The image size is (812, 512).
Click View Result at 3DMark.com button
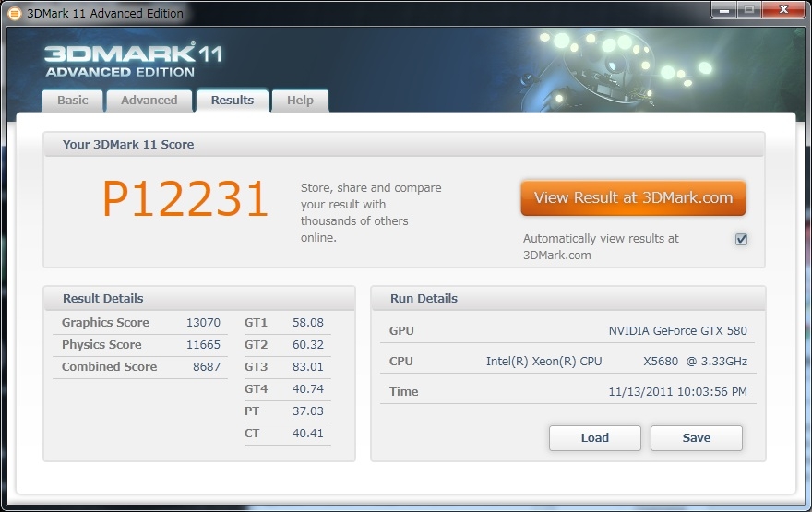[x=633, y=197]
